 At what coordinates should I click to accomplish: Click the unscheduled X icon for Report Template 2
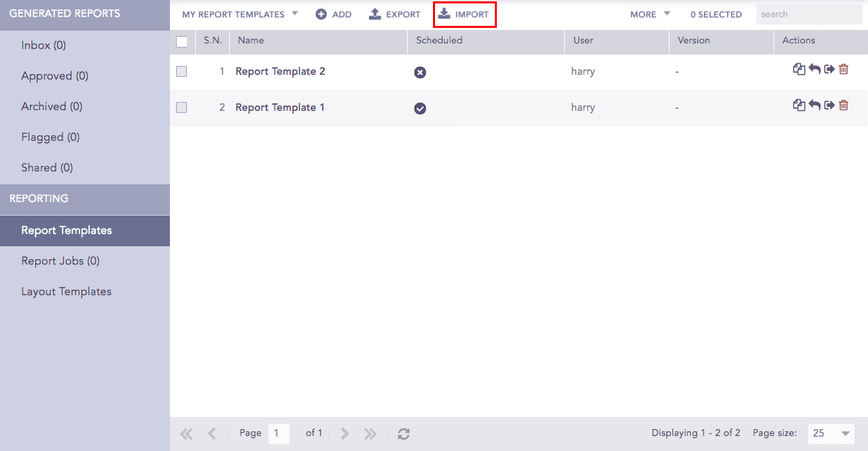(x=420, y=72)
